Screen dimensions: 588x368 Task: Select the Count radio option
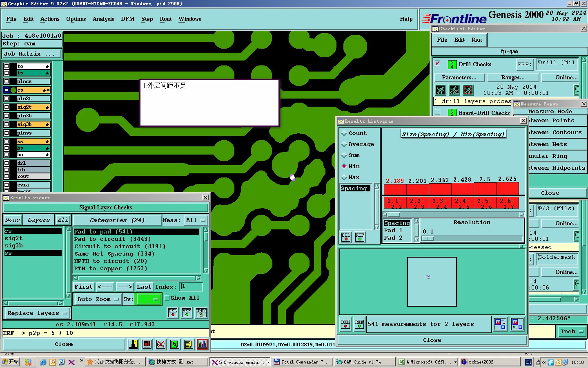344,133
